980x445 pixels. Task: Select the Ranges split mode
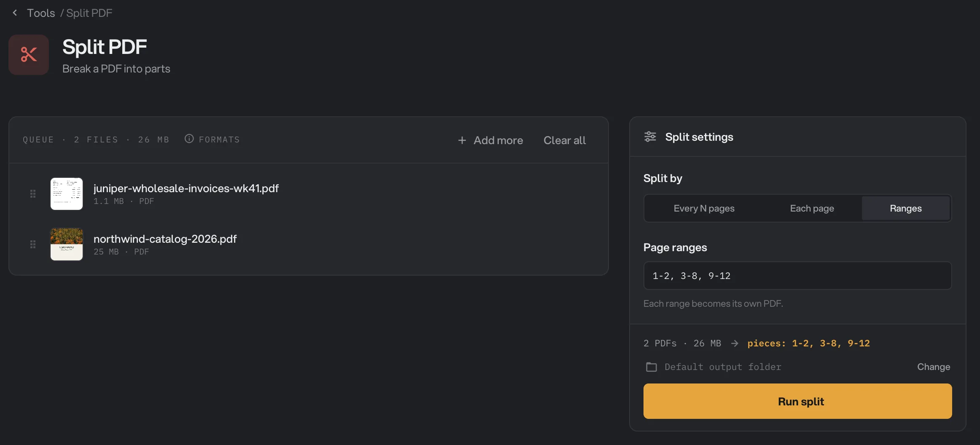[906, 208]
